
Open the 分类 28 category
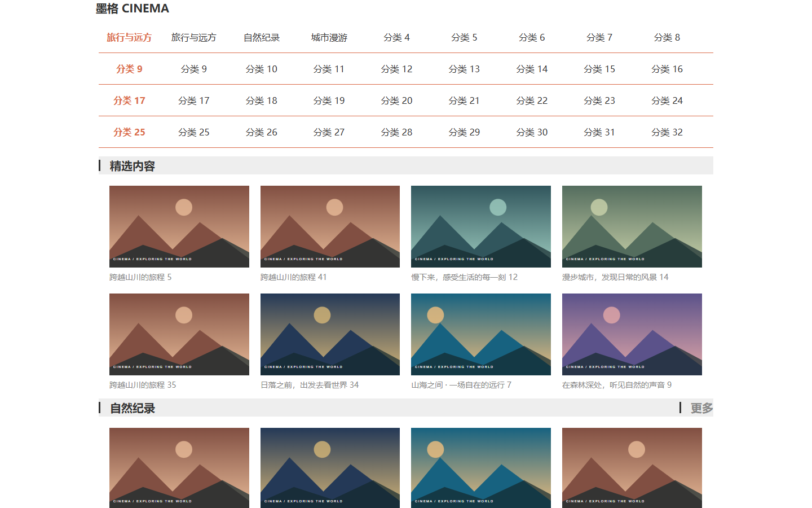[396, 132]
